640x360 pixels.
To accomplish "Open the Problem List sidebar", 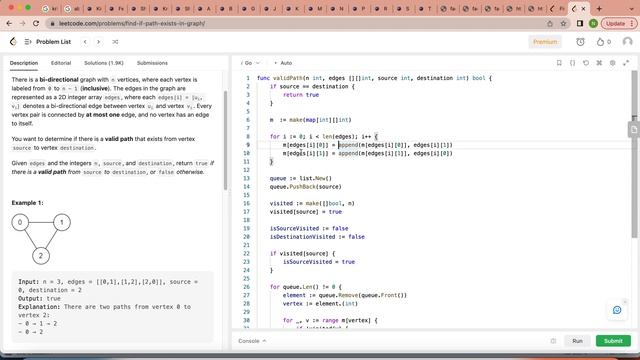I will coord(48,42).
